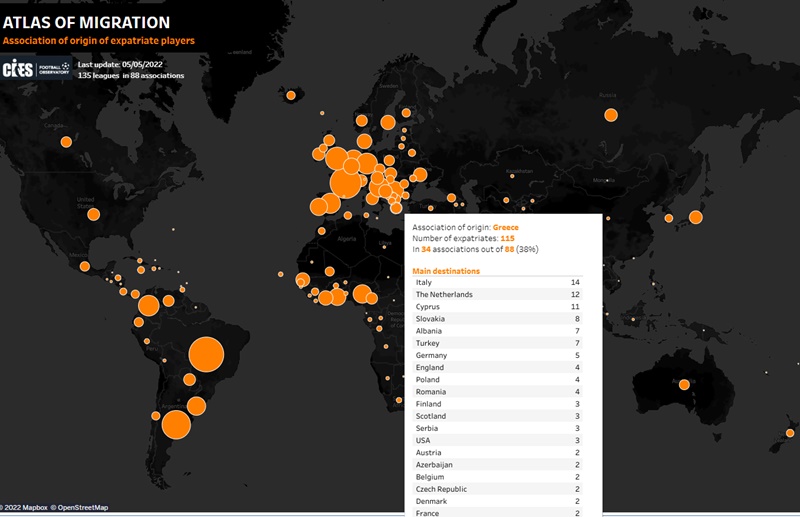Click the bubble over Russia
This screenshot has height=517, width=800.
[609, 115]
